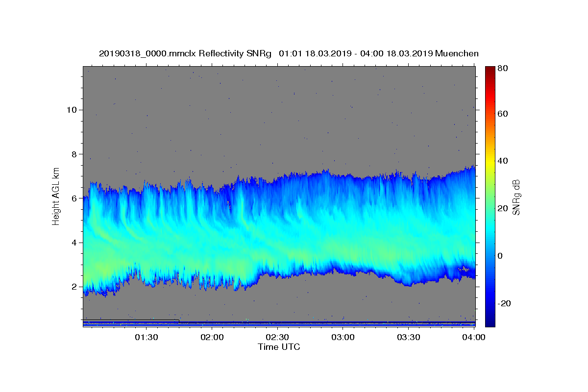Click the yellow section of the colorbar
The width and height of the screenshot is (588, 392).
click(x=490, y=162)
